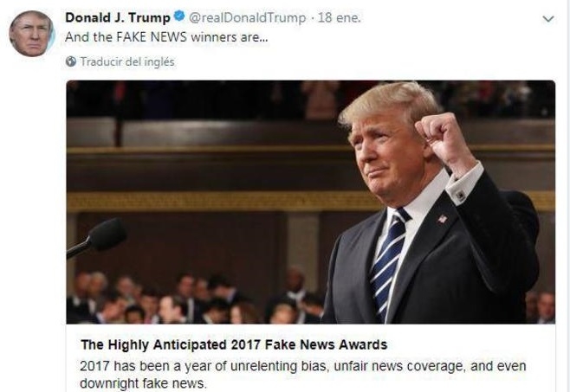Click the 'downright fake news.' description line
The width and height of the screenshot is (570, 392).
(x=143, y=383)
